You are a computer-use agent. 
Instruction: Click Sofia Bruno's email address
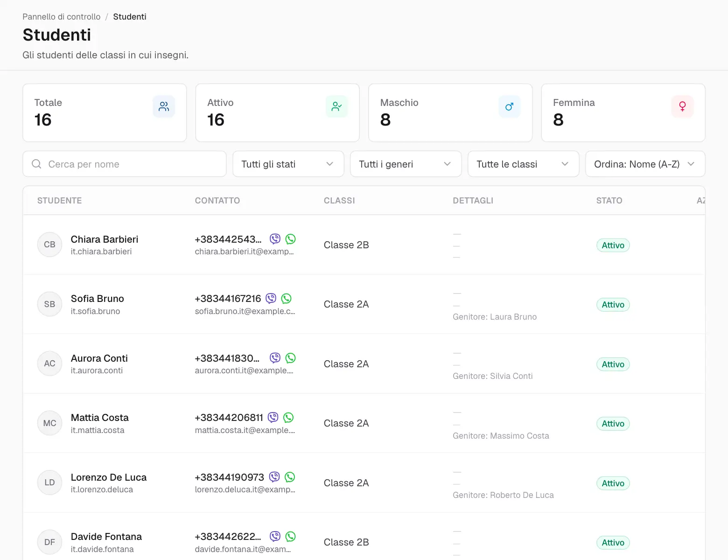(x=245, y=311)
